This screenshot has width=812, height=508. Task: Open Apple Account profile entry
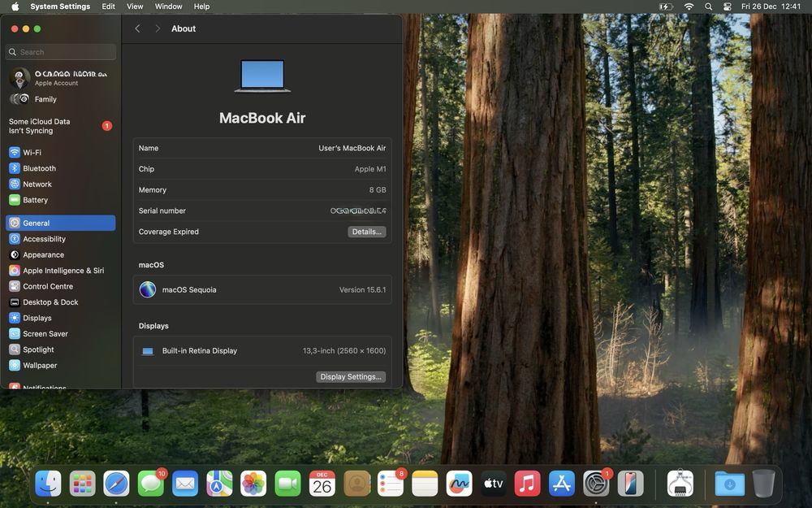tap(60, 78)
